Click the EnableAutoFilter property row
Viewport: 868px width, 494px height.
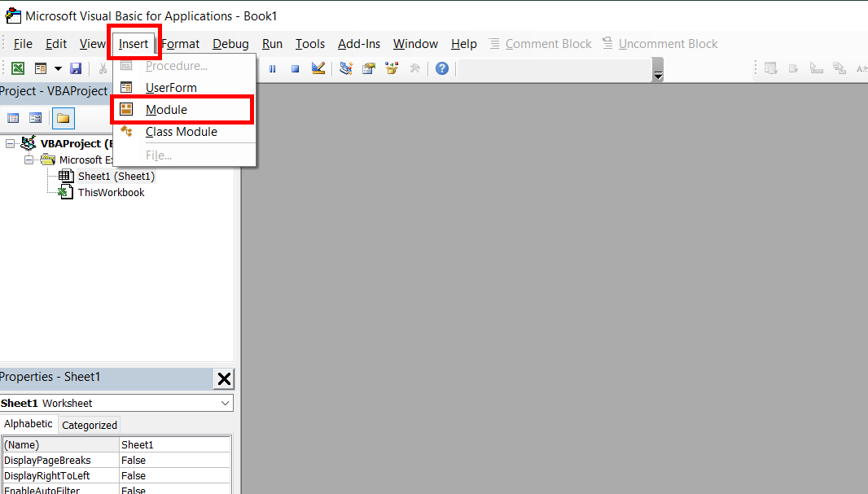(116, 490)
